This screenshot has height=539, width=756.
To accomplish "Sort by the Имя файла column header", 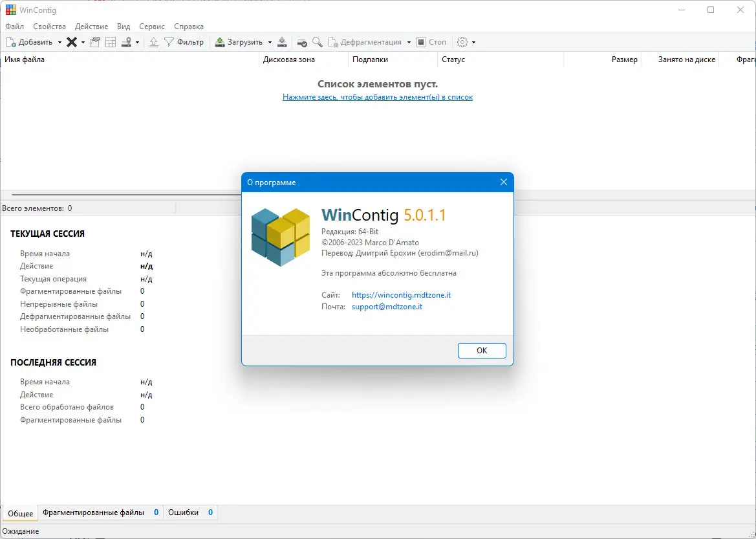I will tap(130, 60).
